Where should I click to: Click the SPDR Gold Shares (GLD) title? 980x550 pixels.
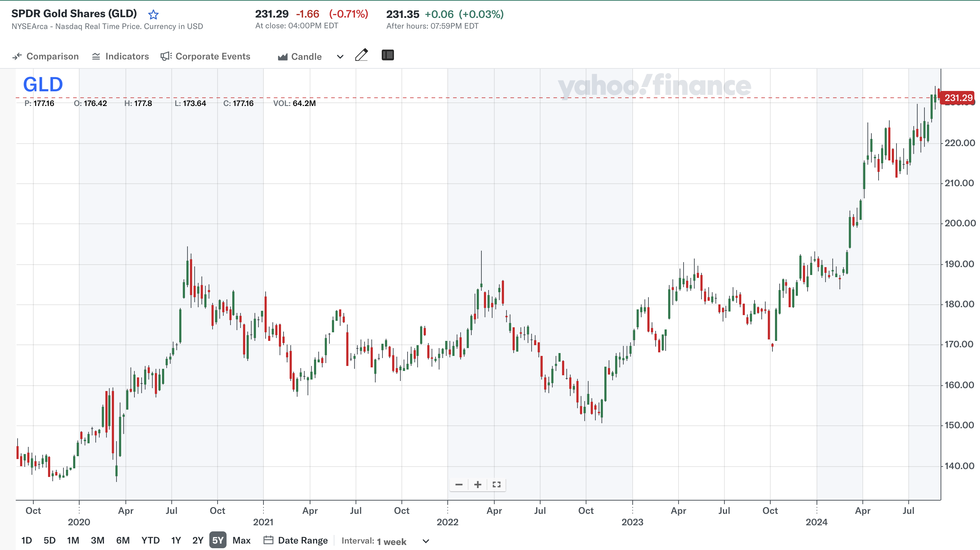pyautogui.click(x=74, y=13)
